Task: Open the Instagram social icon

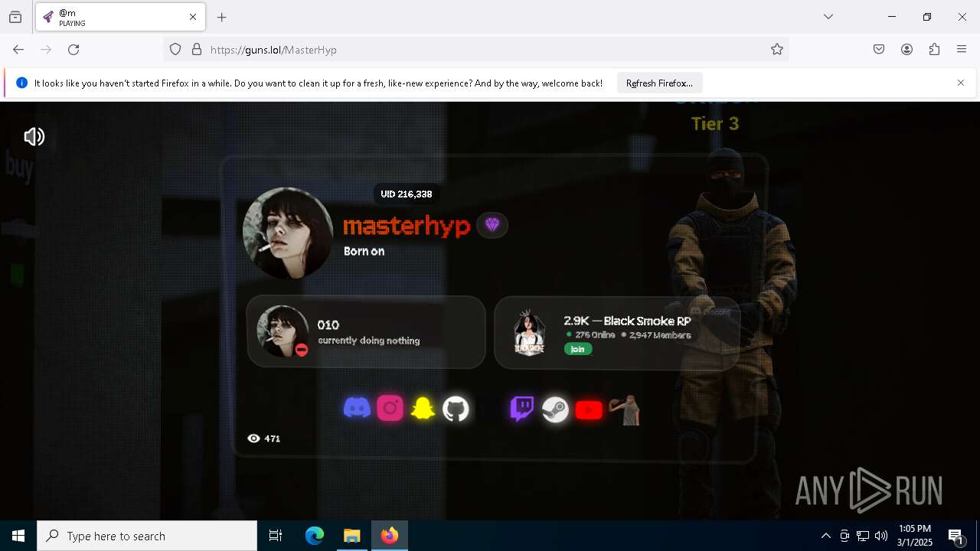Action: pyautogui.click(x=390, y=409)
